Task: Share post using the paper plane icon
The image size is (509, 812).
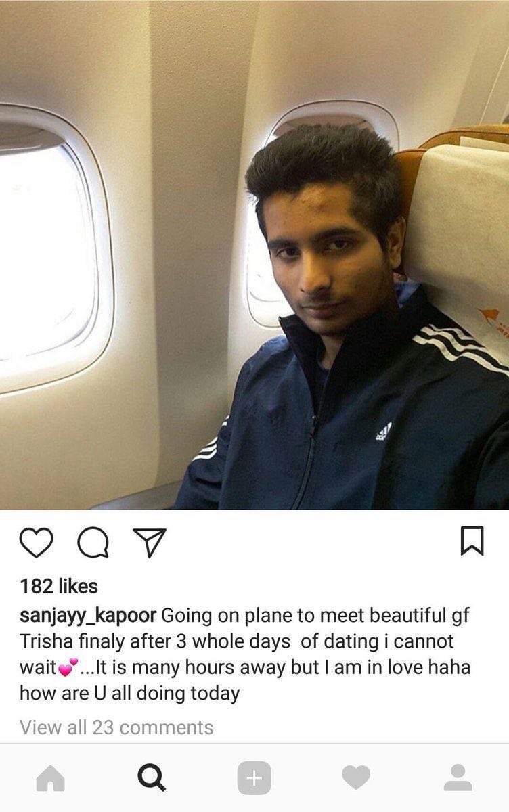Action: coord(150,541)
